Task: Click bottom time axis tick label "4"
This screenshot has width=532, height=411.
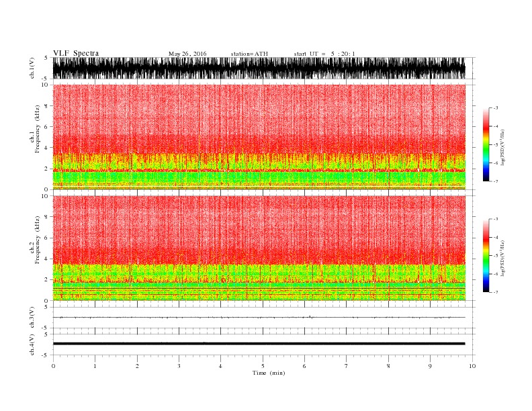Action: [220, 366]
